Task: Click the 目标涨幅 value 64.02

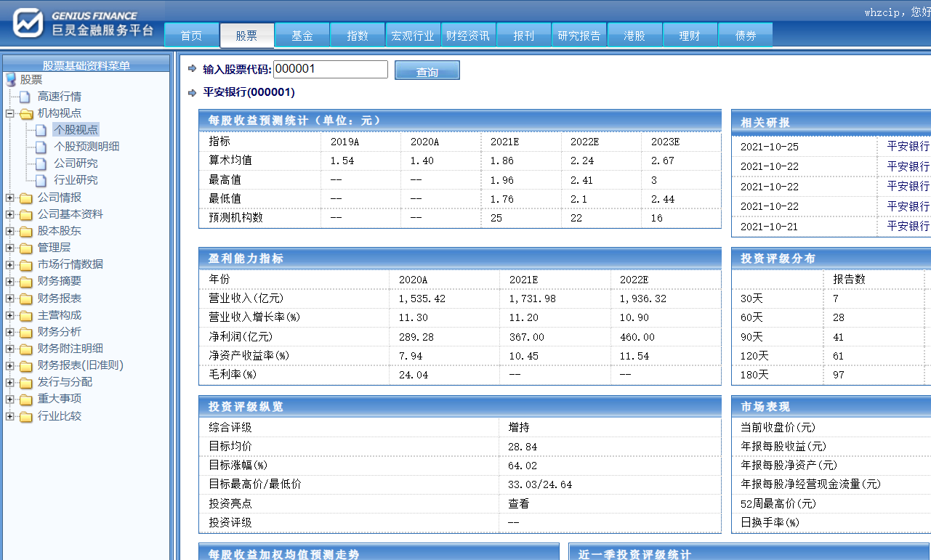Action: pyautogui.click(x=523, y=466)
